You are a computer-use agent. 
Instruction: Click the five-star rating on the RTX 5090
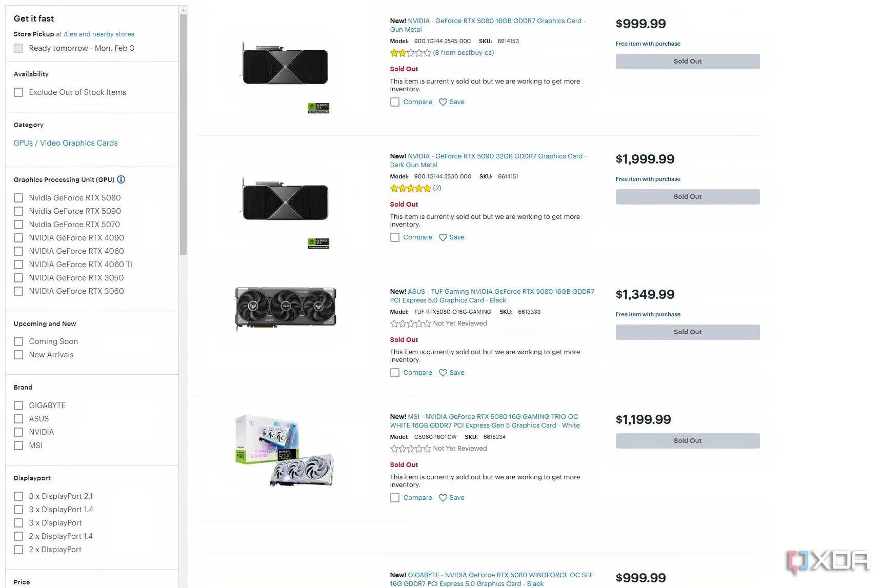(410, 188)
